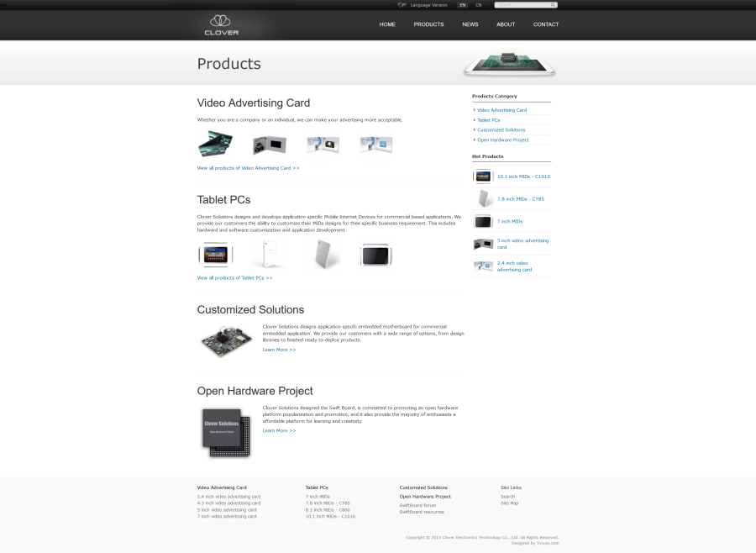Navigate to the NEWS menu
Screen dimensions: 756x553
470,24
